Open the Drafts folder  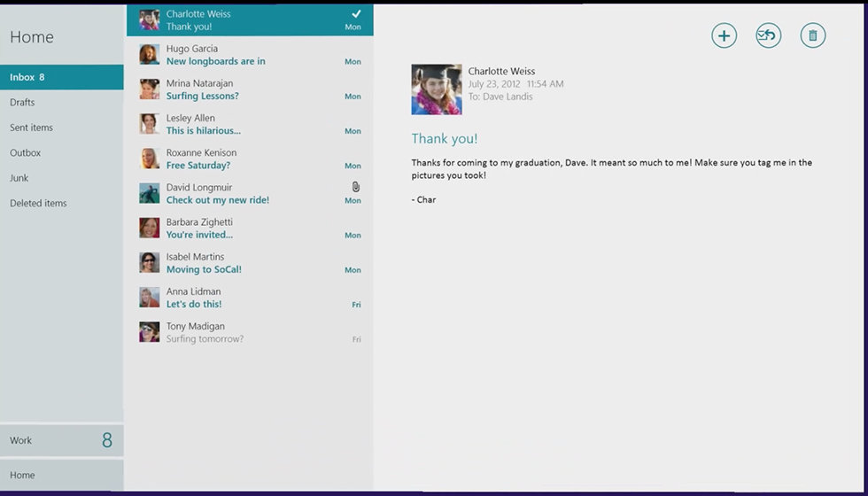pos(23,103)
